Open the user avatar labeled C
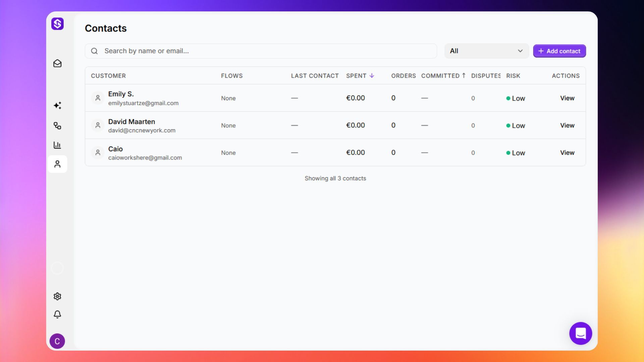 click(x=57, y=341)
